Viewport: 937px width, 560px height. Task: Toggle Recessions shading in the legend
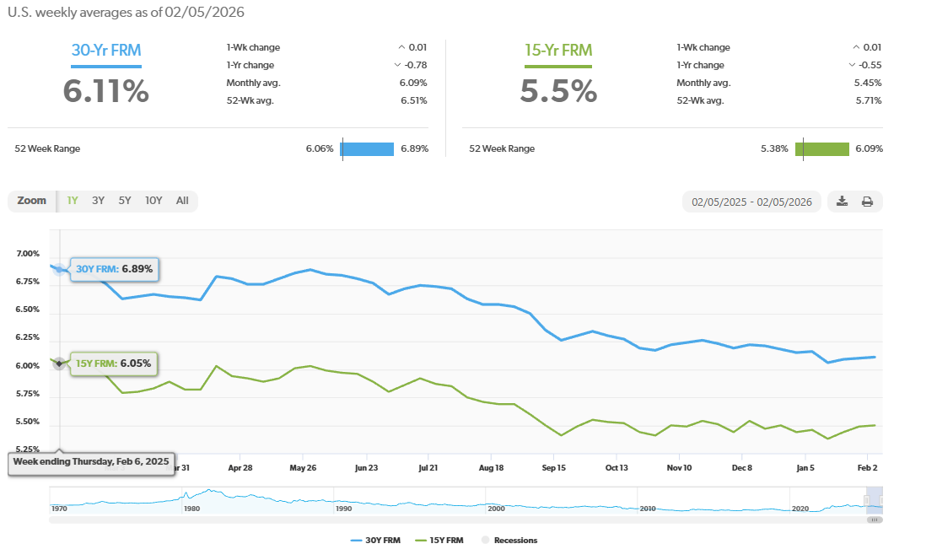509,541
